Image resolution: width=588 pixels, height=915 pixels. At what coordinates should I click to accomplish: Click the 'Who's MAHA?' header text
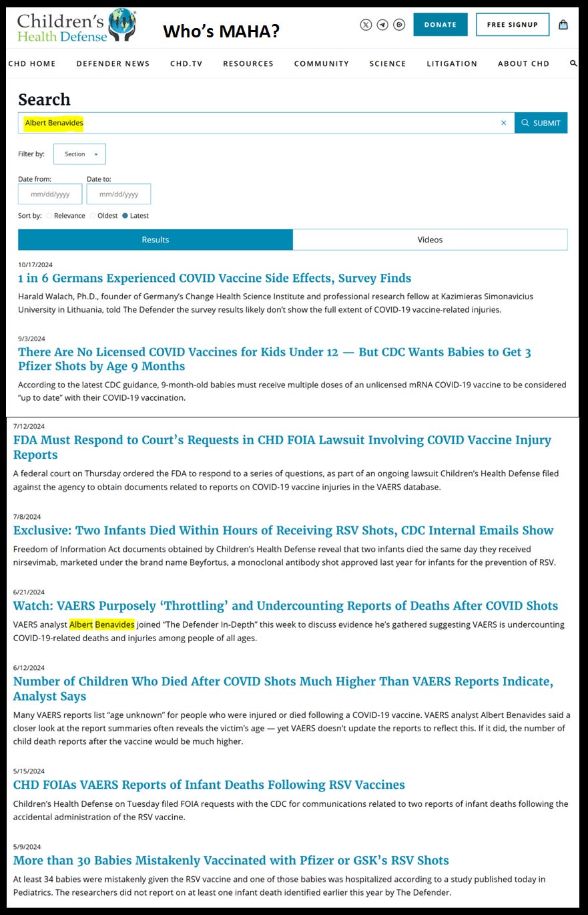tap(221, 31)
